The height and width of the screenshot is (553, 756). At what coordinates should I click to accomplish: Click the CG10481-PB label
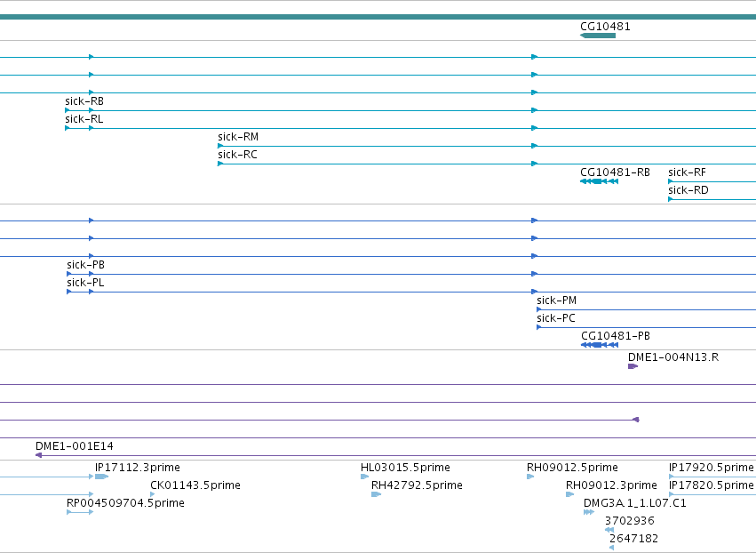tap(616, 336)
